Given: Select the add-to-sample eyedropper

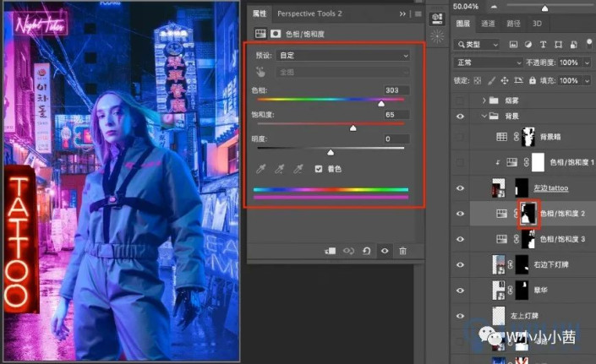Looking at the screenshot, I should [279, 169].
